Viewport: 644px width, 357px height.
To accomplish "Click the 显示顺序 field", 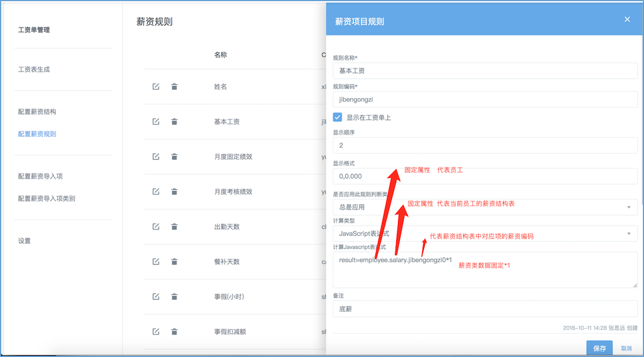I will point(485,145).
